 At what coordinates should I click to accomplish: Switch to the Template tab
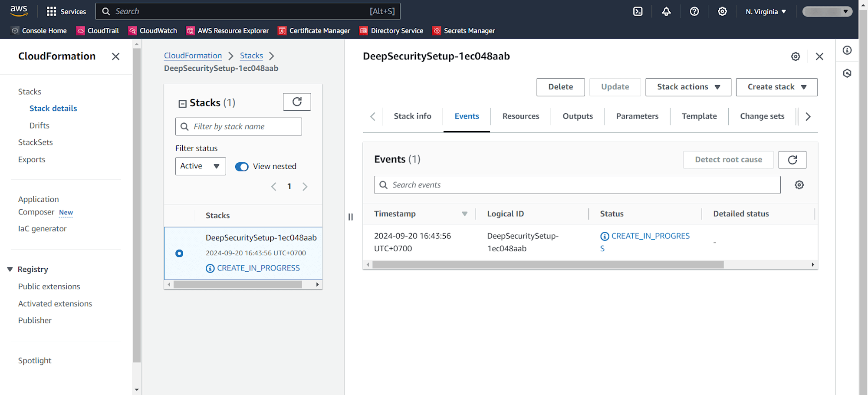pyautogui.click(x=699, y=116)
